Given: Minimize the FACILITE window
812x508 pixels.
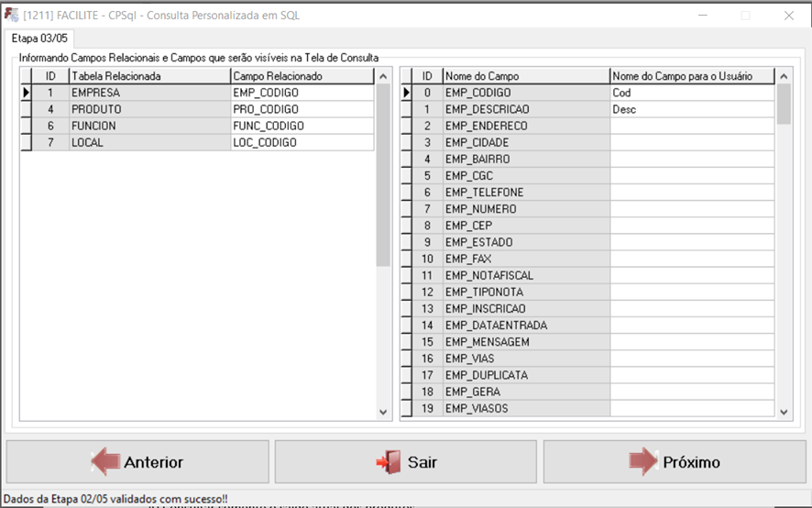Looking at the screenshot, I should (703, 16).
